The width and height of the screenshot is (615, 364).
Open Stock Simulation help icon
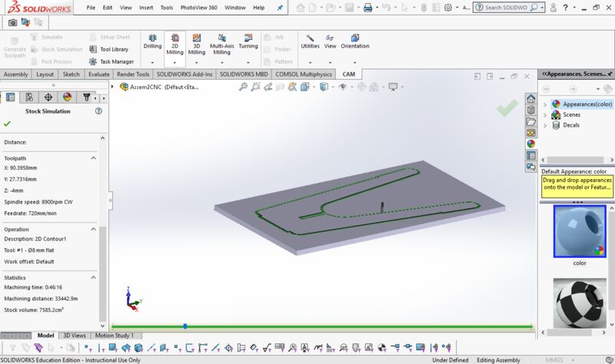(x=98, y=111)
